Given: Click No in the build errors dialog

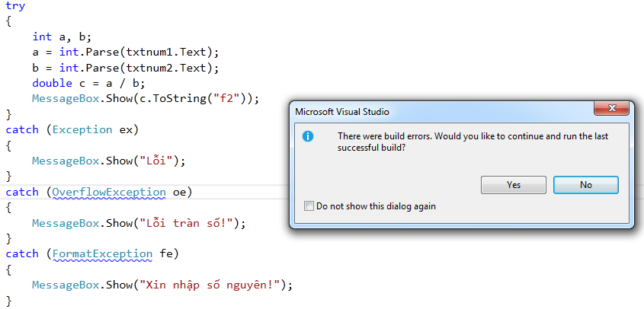Looking at the screenshot, I should click(x=585, y=185).
